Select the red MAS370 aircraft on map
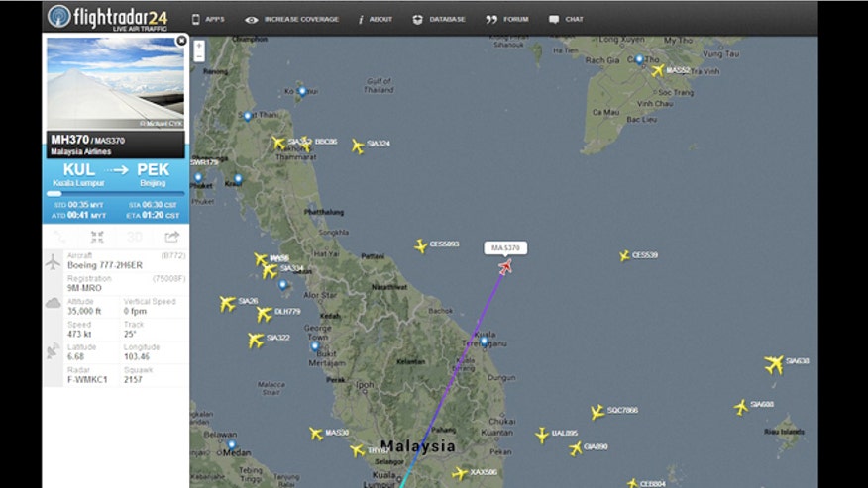The image size is (868, 488). click(x=505, y=267)
